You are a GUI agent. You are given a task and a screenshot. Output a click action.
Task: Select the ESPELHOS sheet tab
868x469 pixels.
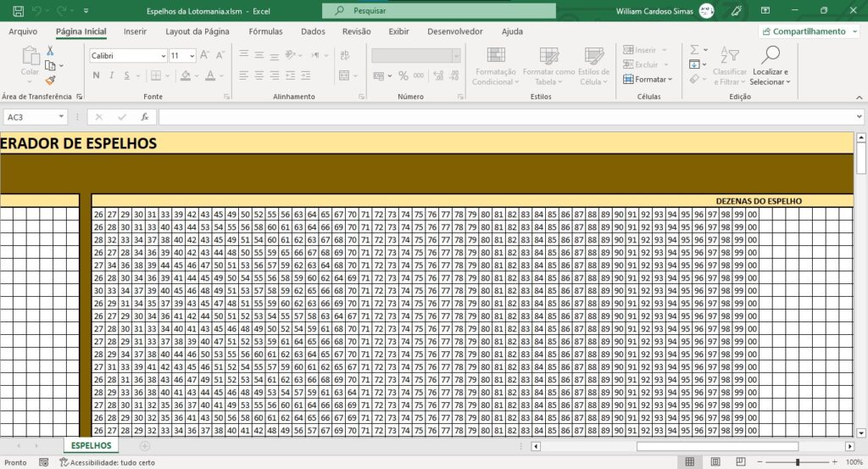pyautogui.click(x=91, y=445)
